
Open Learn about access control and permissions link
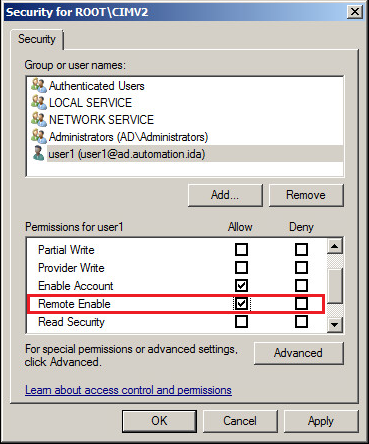(128, 390)
